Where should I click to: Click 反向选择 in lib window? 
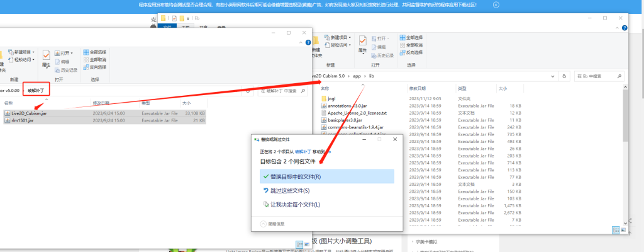[411, 52]
